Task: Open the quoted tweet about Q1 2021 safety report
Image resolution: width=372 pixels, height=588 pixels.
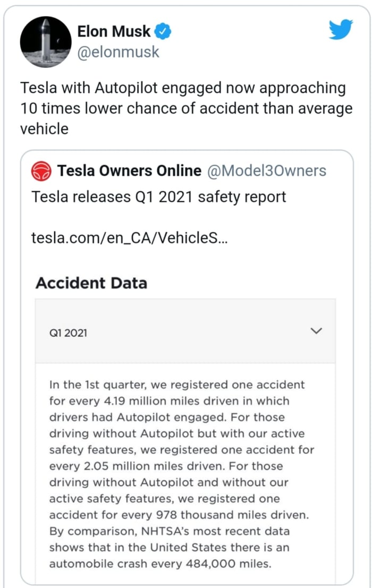Action: (x=159, y=197)
